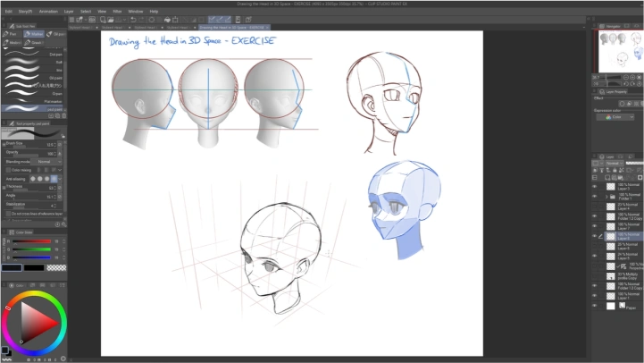Toggle visibility eye of Layer 3
644x363 pixels.
click(x=594, y=187)
